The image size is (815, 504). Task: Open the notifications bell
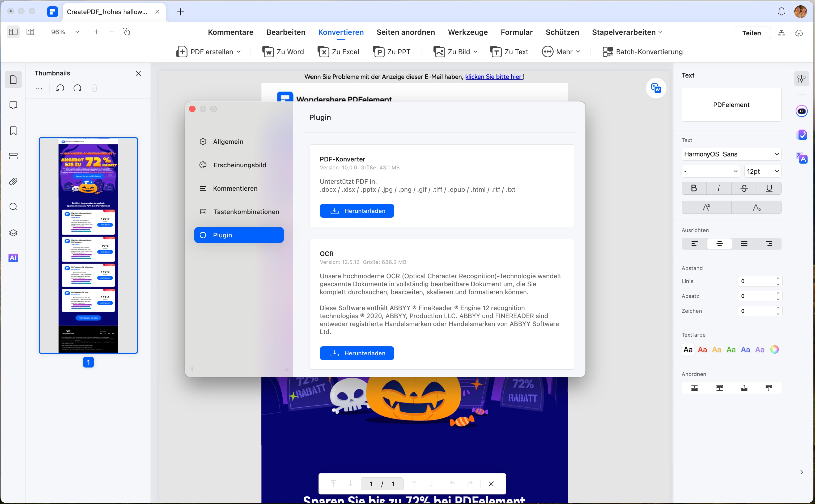781,12
